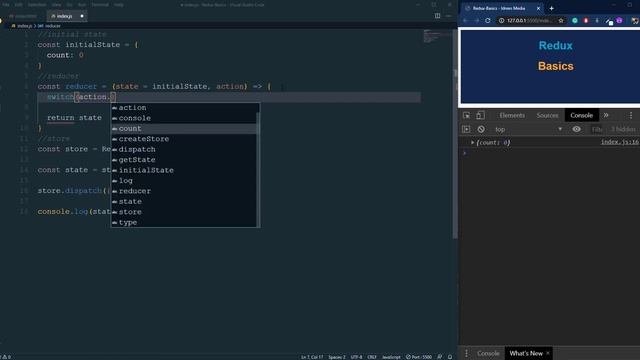Select 'action' in autocomplete list
Image resolution: width=640 pixels, height=360 pixels.
point(184,108)
